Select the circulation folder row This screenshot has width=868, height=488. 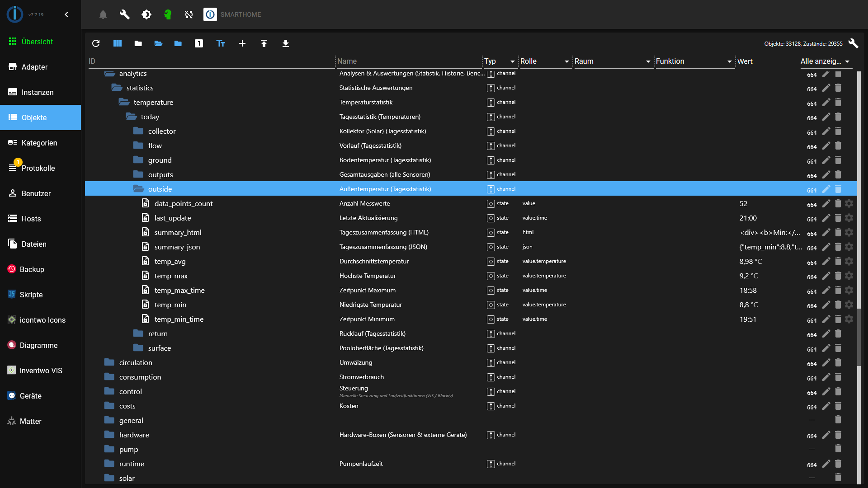136,362
